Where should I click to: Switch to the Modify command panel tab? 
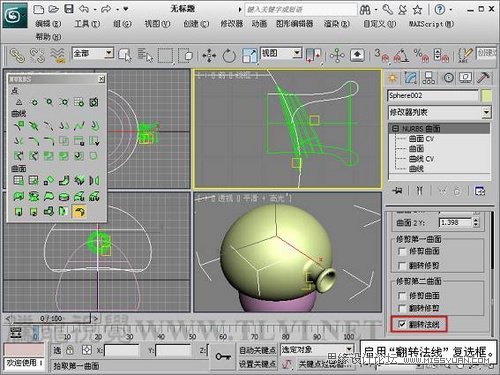coord(411,78)
